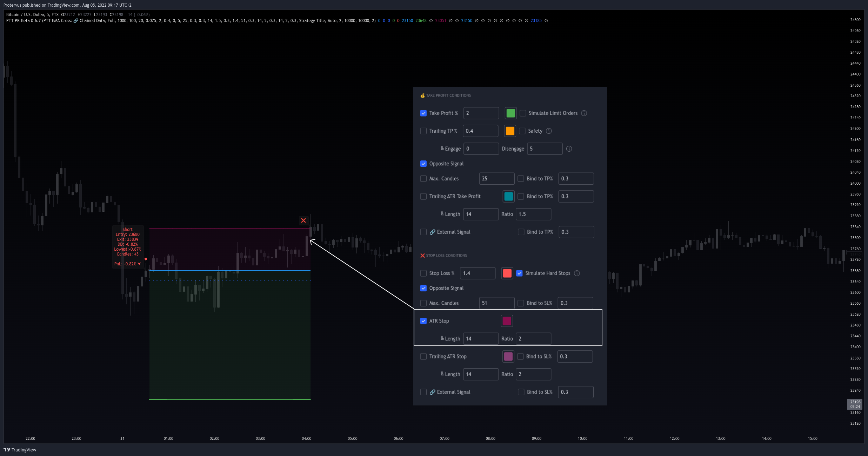
Task: Click the Bitcoin / U.S. Dollar symbol title
Action: [32, 15]
